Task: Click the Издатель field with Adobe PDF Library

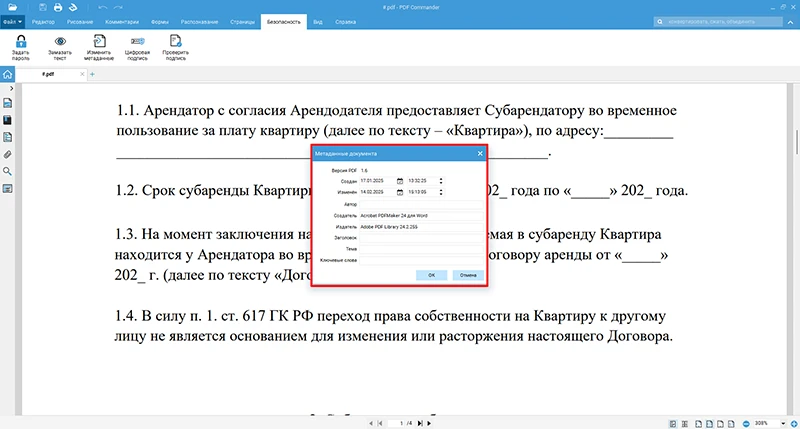Action: [x=421, y=227]
